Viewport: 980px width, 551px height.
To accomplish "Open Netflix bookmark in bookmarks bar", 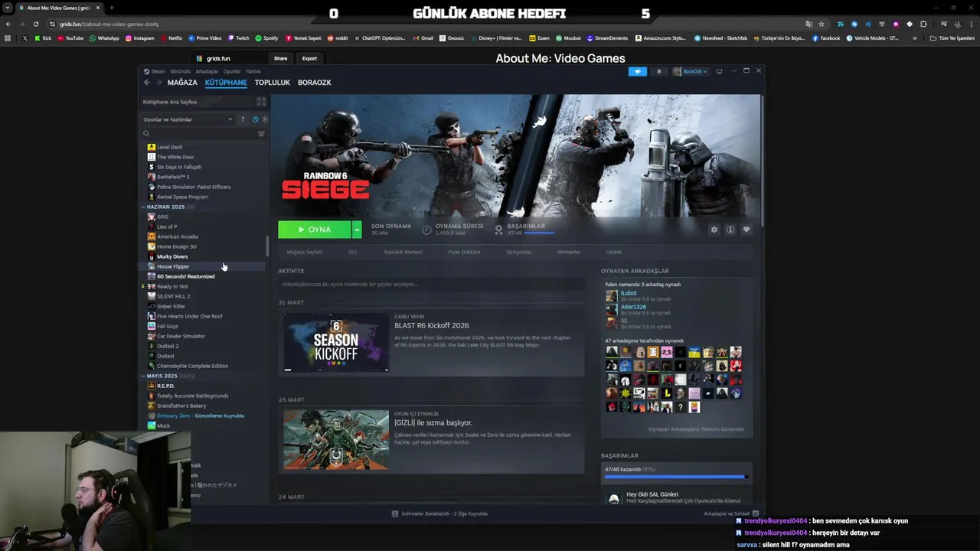I will pos(171,37).
